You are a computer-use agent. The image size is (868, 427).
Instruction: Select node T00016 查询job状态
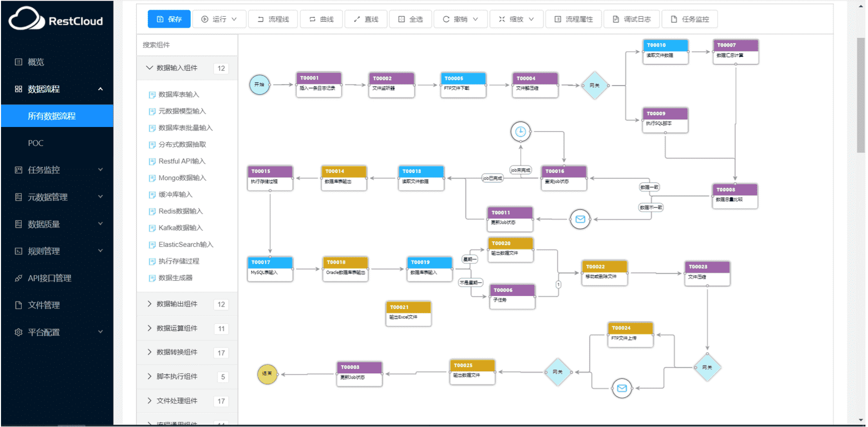coord(564,178)
